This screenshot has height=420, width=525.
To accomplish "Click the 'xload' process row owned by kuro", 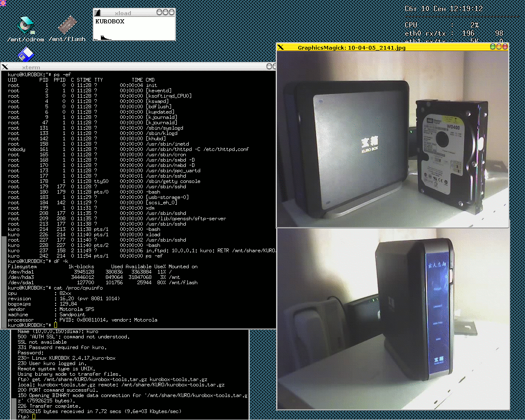I will tap(84, 235).
